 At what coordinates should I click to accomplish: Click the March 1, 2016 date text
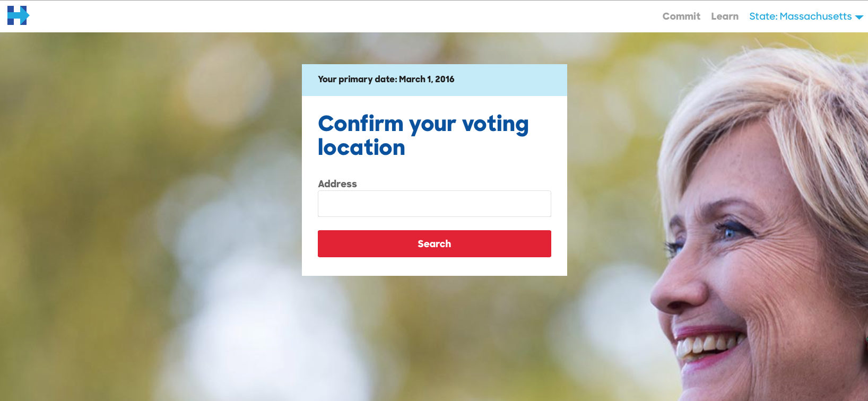click(x=427, y=79)
